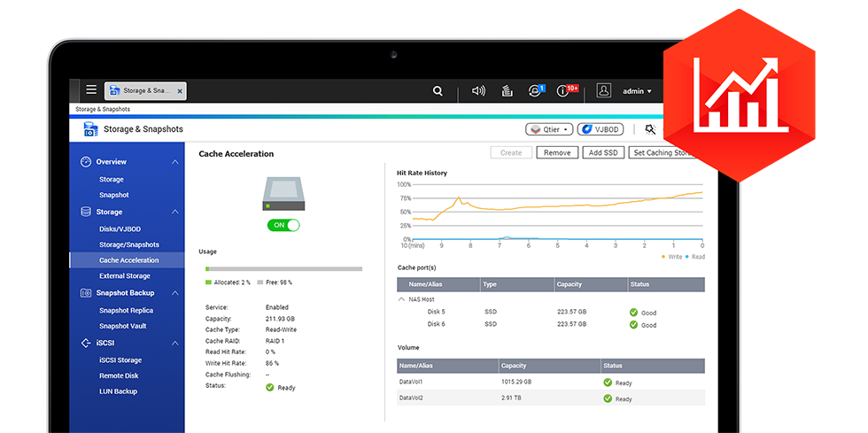The height and width of the screenshot is (433, 868).
Task: Click the external devices icon with blue badge
Action: 535,90
